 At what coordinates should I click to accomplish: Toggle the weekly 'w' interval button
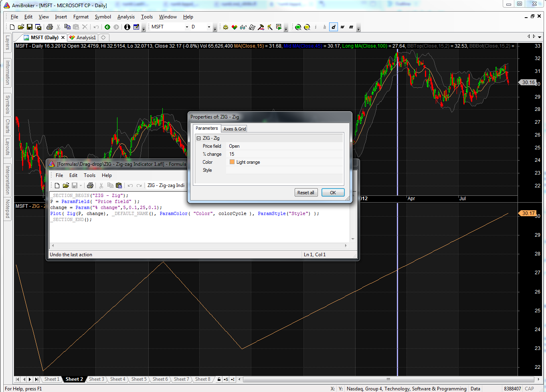point(342,27)
